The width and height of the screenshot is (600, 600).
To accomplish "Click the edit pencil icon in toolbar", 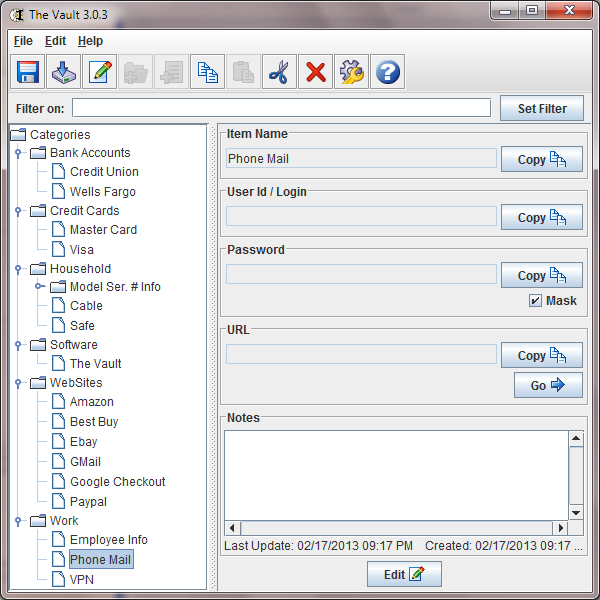I will 99,72.
